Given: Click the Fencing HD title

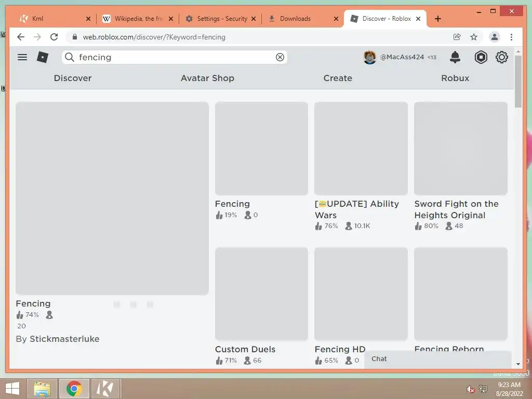Looking at the screenshot, I should pos(340,349).
